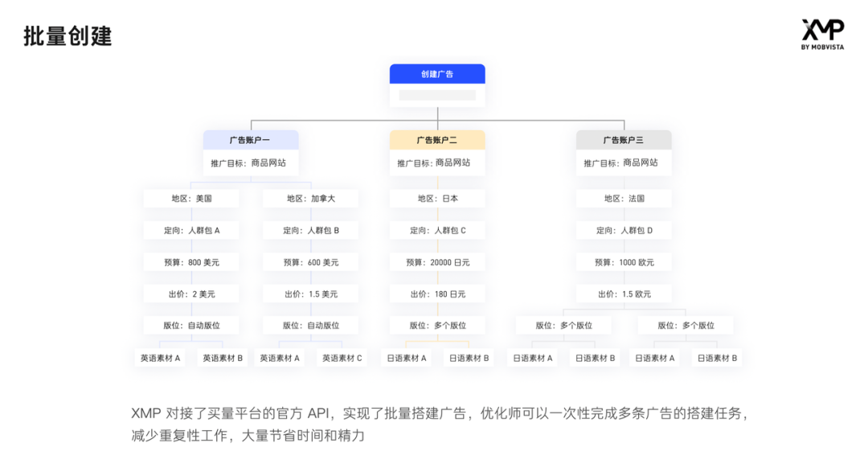The image size is (868, 452).
Task: Click the 批量创建 slide title
Action: coord(68,36)
